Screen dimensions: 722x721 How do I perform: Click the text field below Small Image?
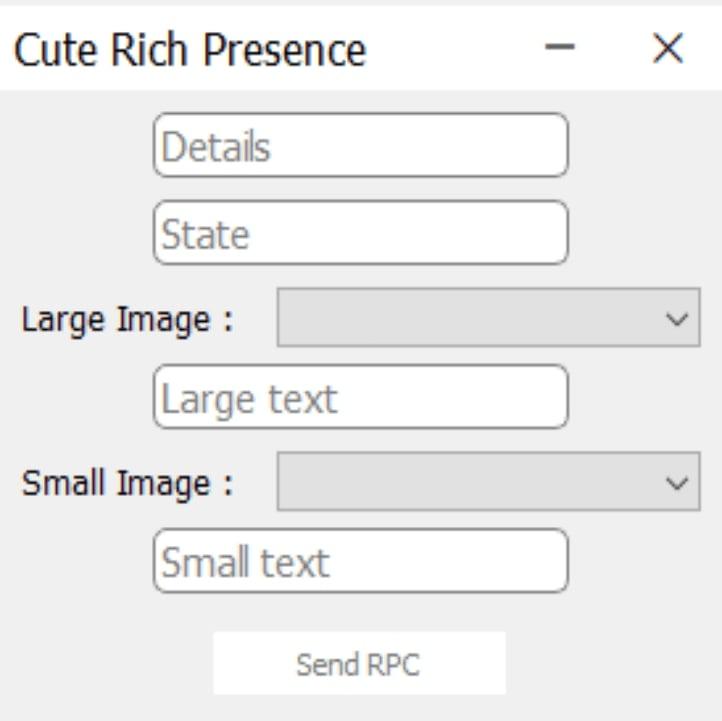click(x=360, y=561)
